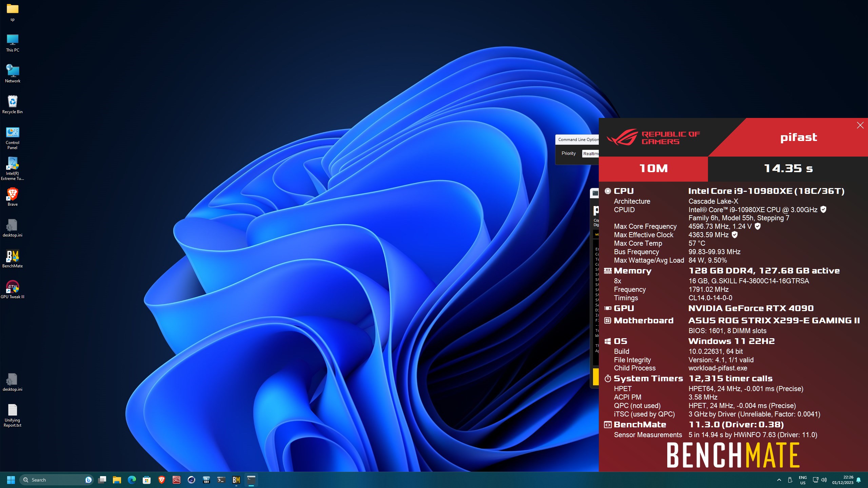Select the Control Panel desktop icon
This screenshot has height=488, width=868.
(x=13, y=138)
